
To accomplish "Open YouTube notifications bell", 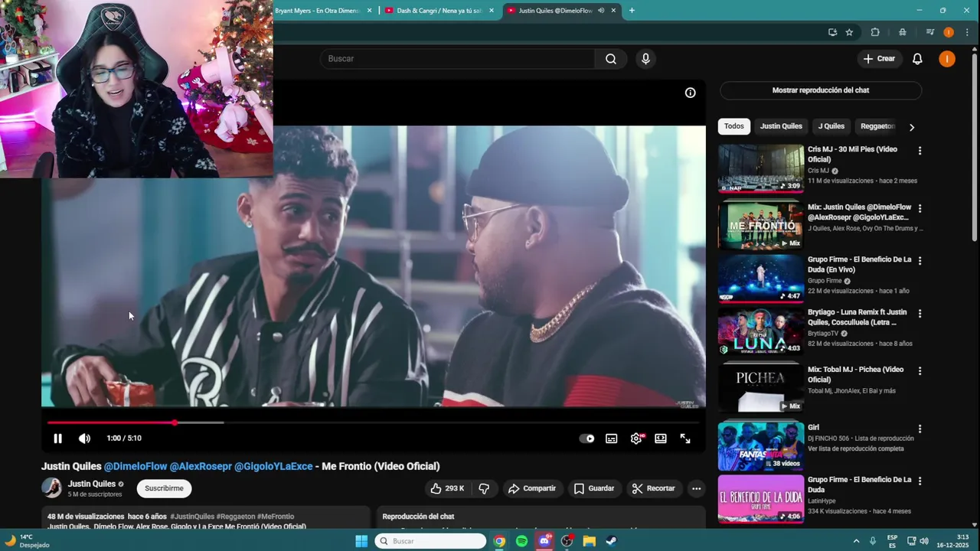I will point(917,59).
